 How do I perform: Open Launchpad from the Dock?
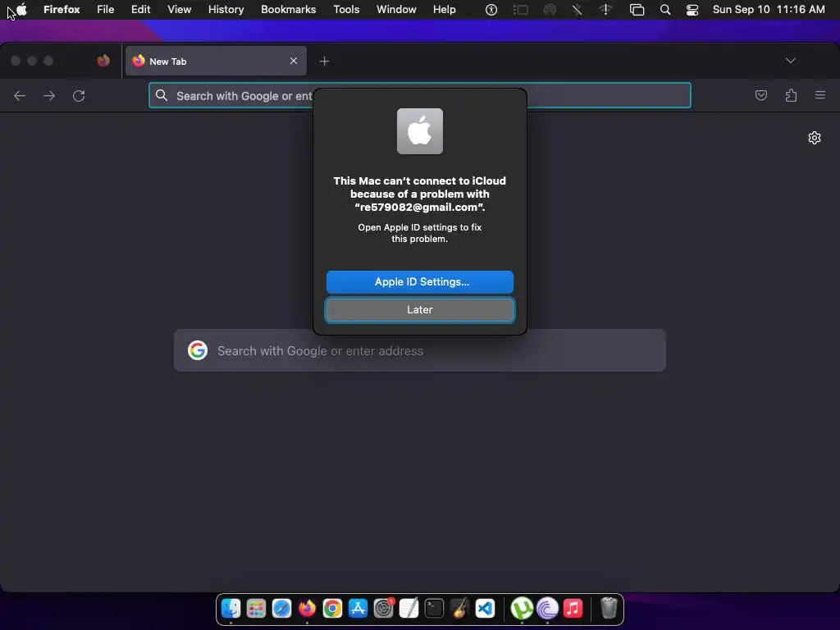(x=256, y=609)
